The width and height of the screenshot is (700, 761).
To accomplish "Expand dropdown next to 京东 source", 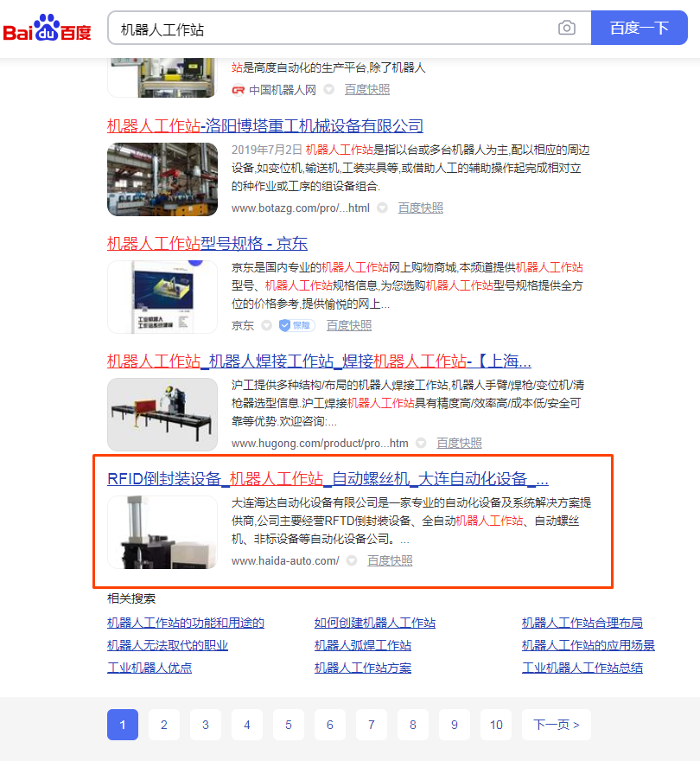I will pos(266,325).
